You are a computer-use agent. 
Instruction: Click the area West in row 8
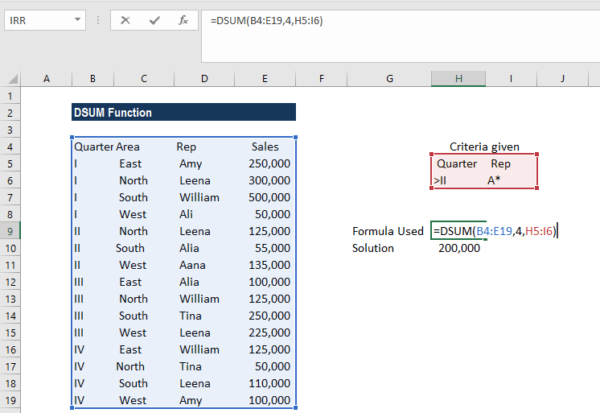(132, 214)
